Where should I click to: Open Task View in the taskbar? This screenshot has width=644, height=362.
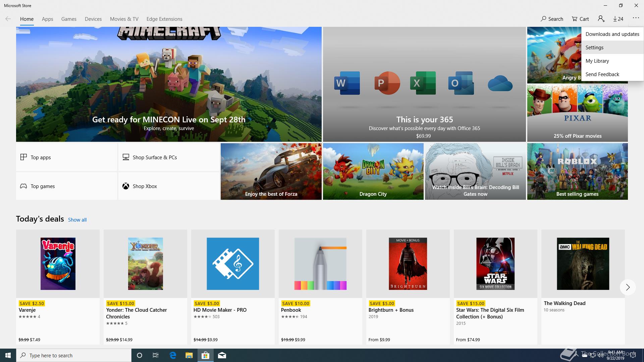coord(156,355)
